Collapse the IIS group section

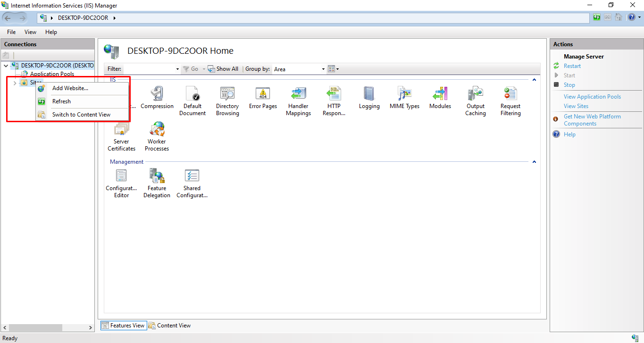534,80
